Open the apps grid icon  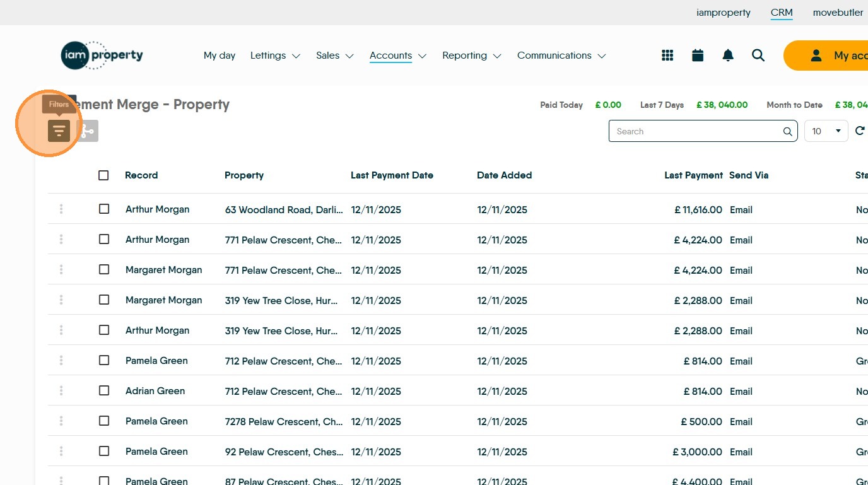tap(667, 56)
